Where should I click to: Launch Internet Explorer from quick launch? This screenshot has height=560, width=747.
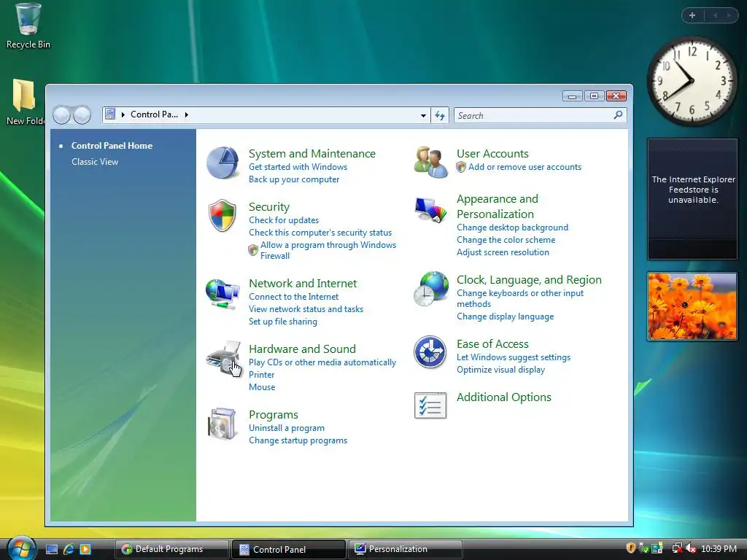click(69, 549)
